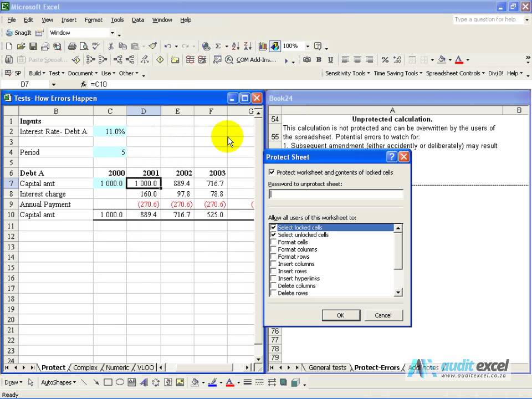Click the Password to unprotect sheet field

point(336,194)
